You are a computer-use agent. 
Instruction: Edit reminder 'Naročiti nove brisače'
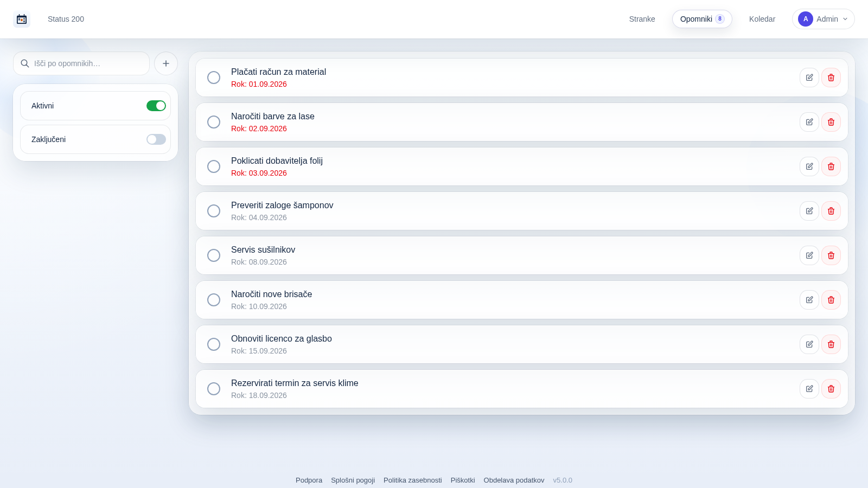809,300
